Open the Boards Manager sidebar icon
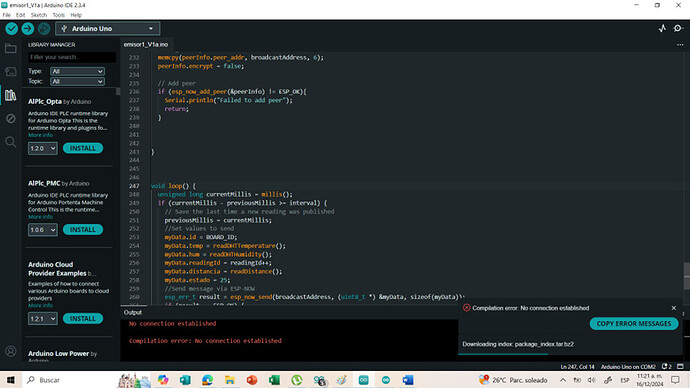The width and height of the screenshot is (690, 388). pyautogui.click(x=11, y=71)
